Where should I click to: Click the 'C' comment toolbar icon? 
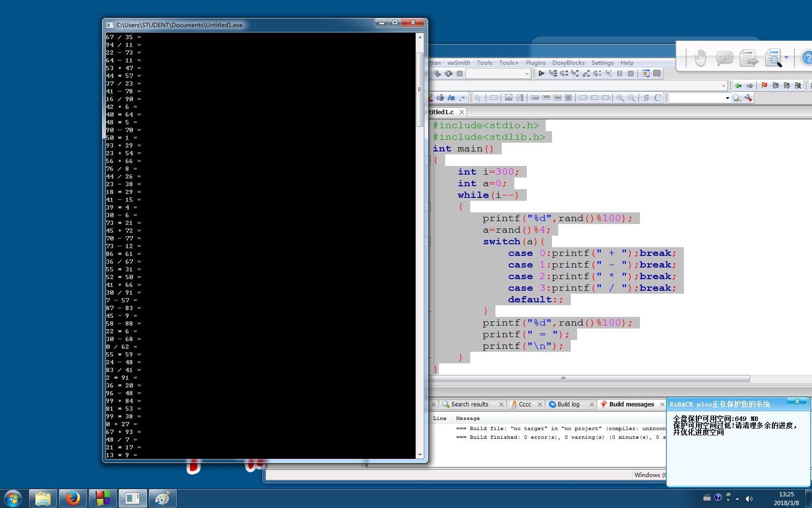pyautogui.click(x=657, y=98)
